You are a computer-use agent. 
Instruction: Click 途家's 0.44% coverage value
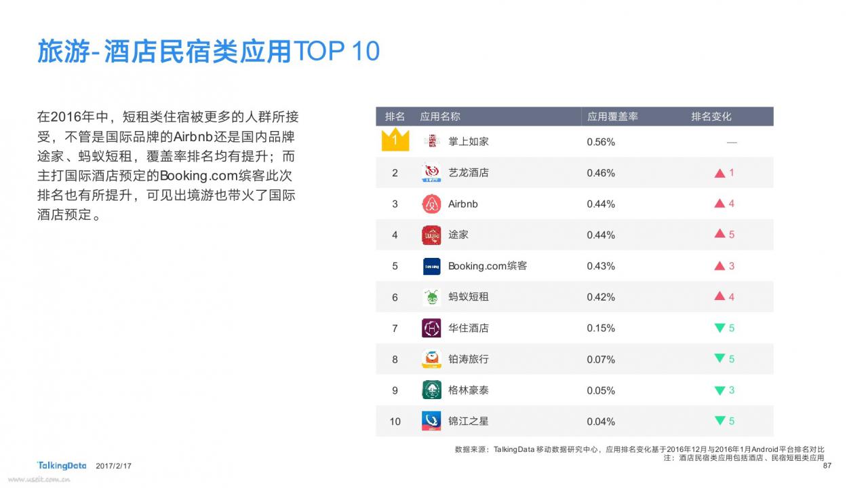(x=601, y=235)
